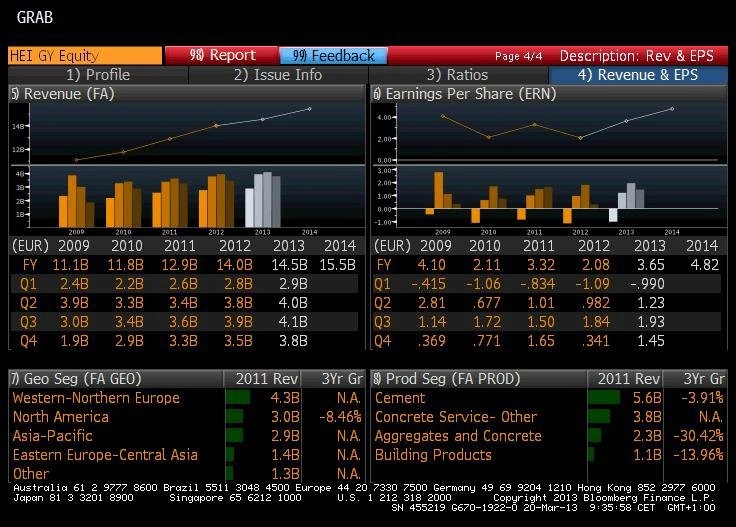Click the Page 4/4 indicator
Viewport: 736px width, 527px height.
[519, 56]
